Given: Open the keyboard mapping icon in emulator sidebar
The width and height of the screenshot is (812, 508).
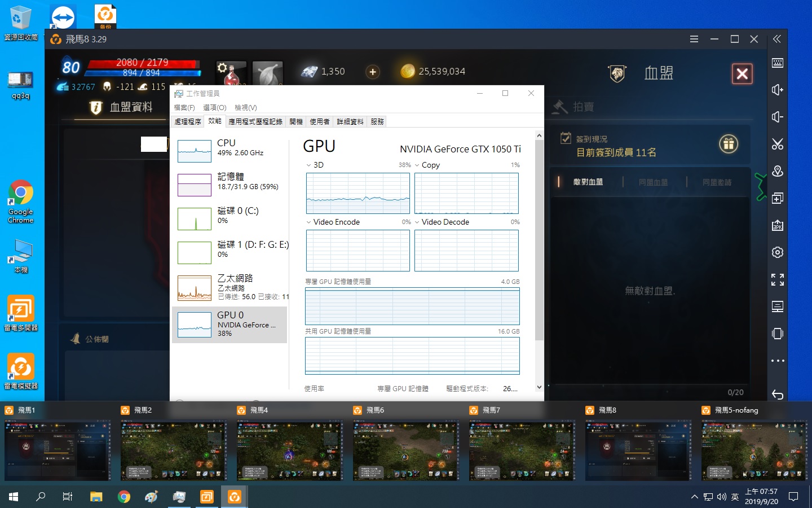Looking at the screenshot, I should point(777,63).
